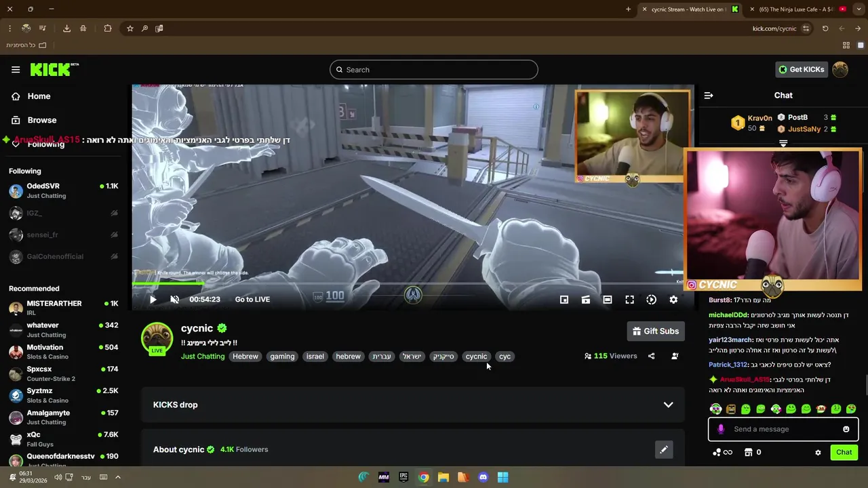Open the offline channel sensei_fr
Image resolution: width=868 pixels, height=488 pixels.
[64, 235]
